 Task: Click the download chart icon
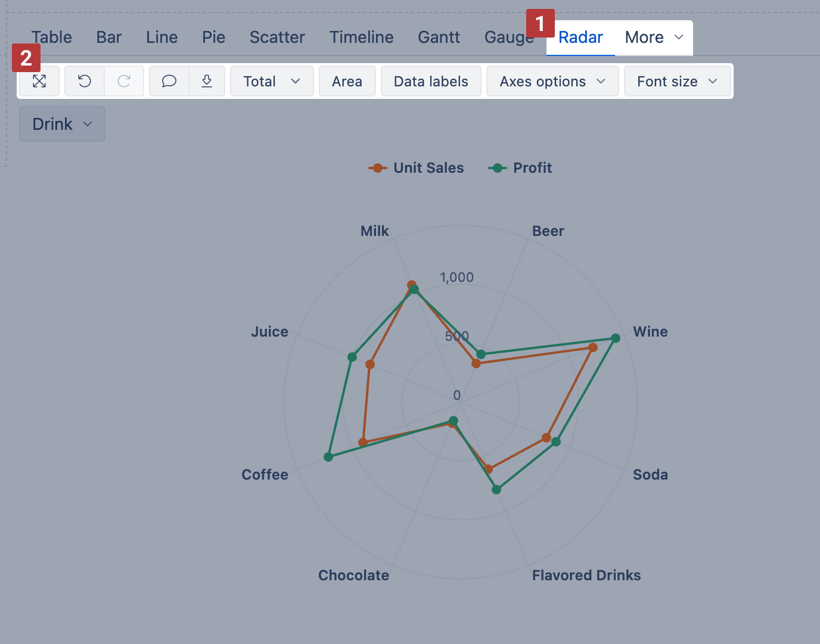(x=207, y=81)
